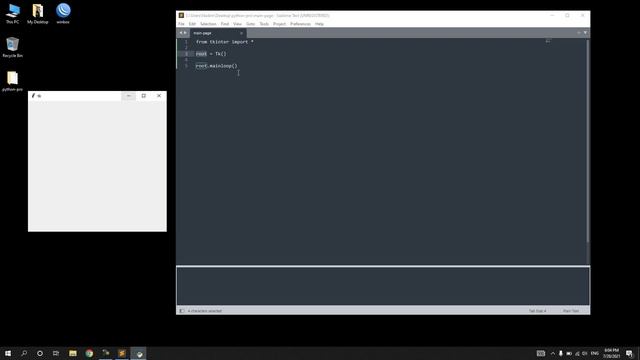Click the tab navigation arrows icon
Screen dimensions: 640x360
pyautogui.click(x=183, y=33)
